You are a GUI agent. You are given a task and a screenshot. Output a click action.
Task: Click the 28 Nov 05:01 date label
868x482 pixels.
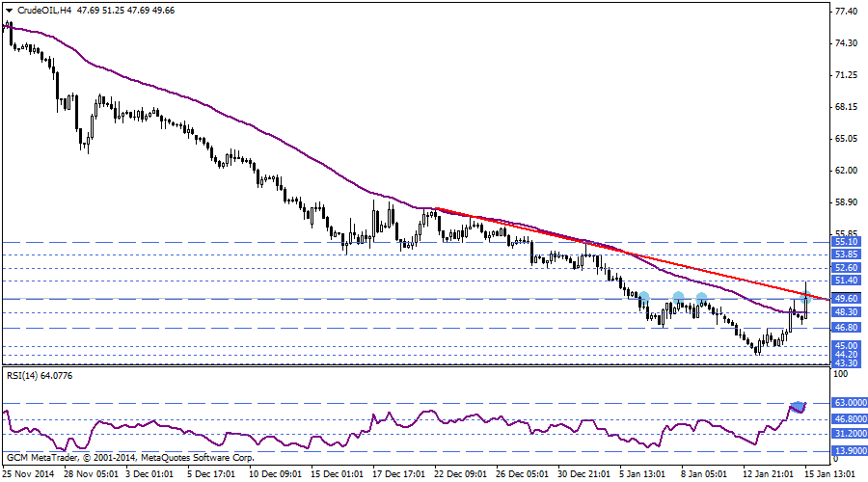pyautogui.click(x=91, y=474)
